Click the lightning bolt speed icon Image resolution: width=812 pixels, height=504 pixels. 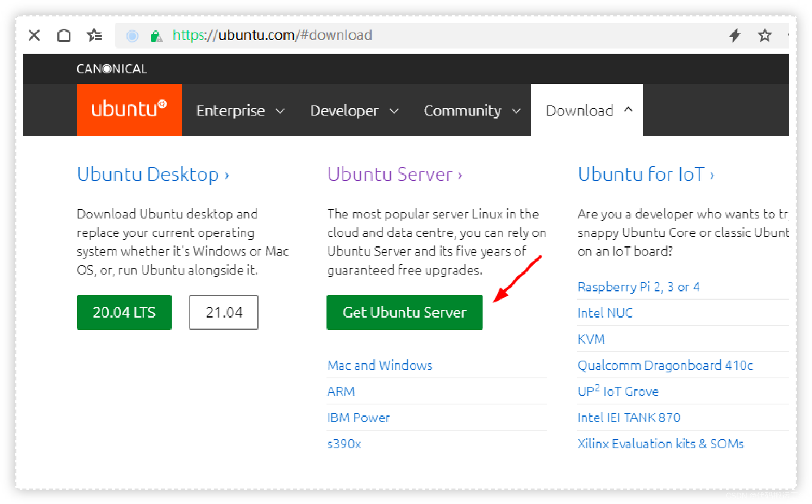735,35
